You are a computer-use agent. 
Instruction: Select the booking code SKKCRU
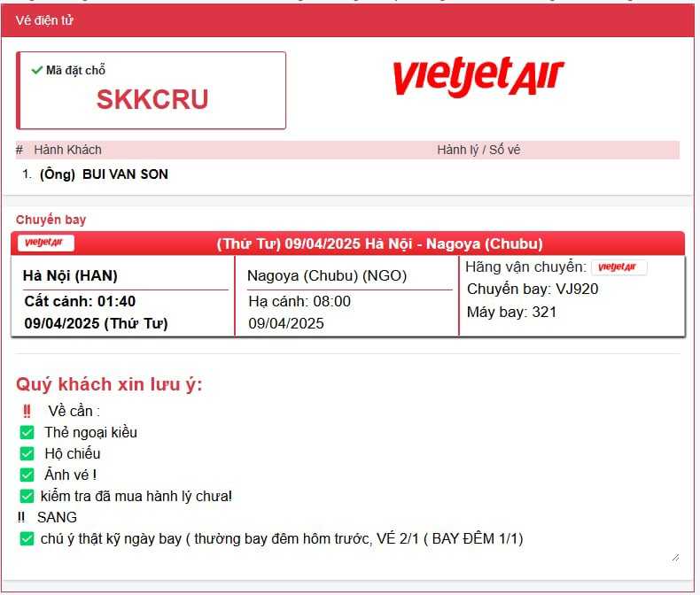[152, 100]
